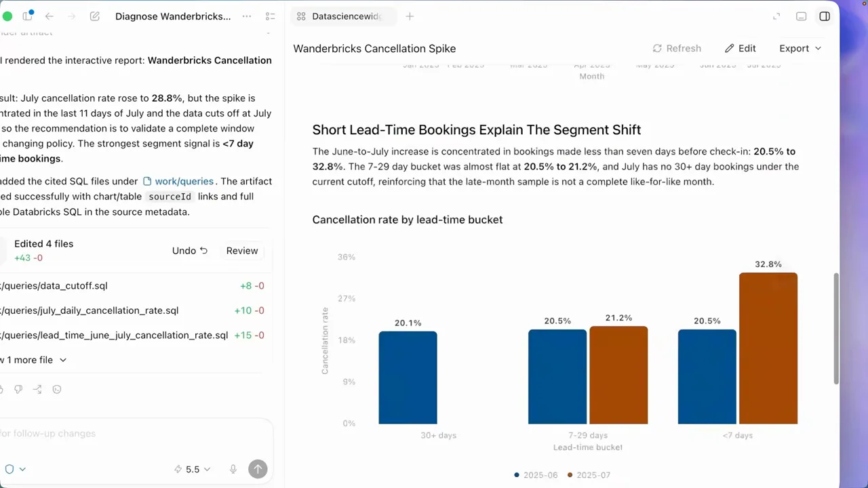868x488 pixels.
Task: Click the <7 days July 32.8% bar
Action: (768, 348)
